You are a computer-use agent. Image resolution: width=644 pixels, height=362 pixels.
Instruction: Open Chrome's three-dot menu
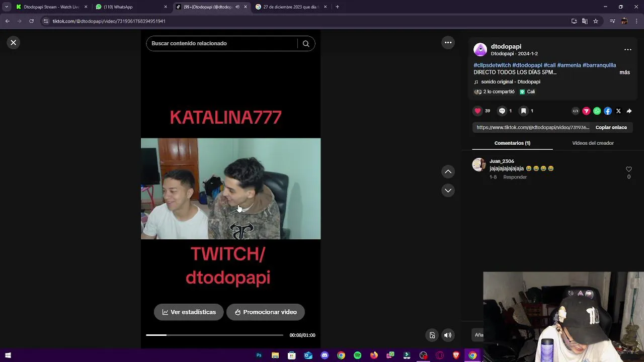coord(636,21)
